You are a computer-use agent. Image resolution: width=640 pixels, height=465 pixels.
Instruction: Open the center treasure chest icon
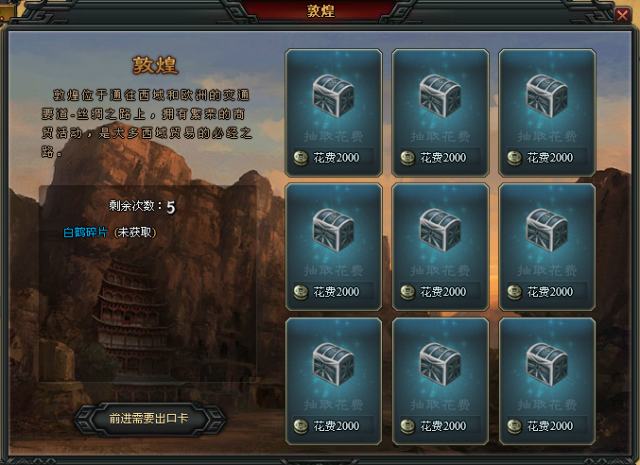tap(440, 230)
